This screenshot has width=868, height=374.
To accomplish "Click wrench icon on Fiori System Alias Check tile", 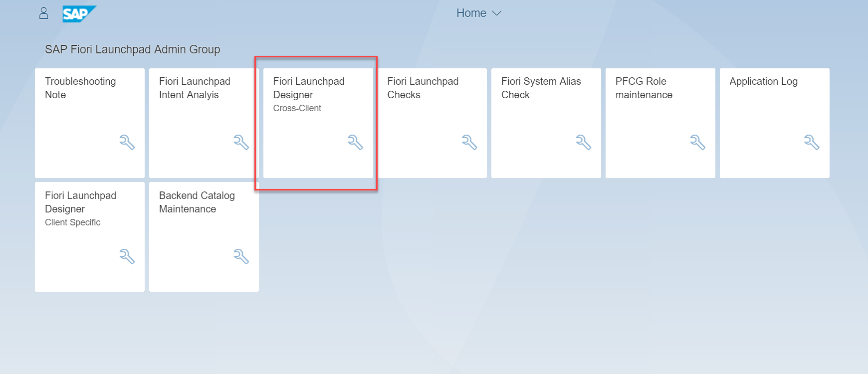I will click(584, 142).
